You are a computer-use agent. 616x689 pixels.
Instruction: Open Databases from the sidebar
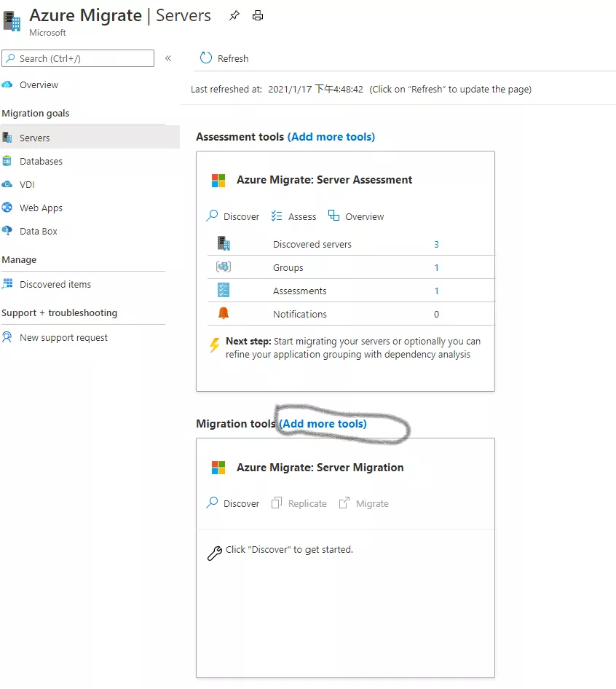tap(40, 161)
